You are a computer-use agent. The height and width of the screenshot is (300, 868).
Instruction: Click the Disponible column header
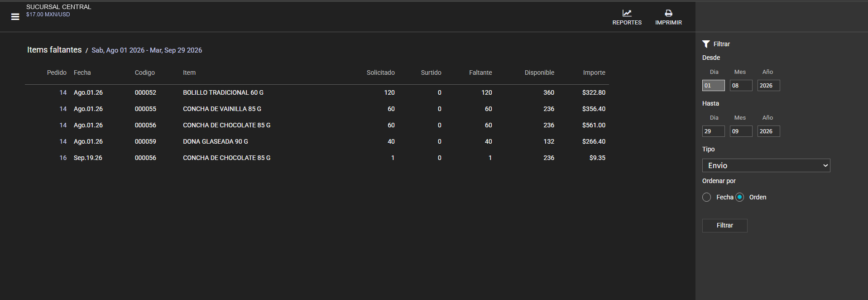(x=539, y=73)
